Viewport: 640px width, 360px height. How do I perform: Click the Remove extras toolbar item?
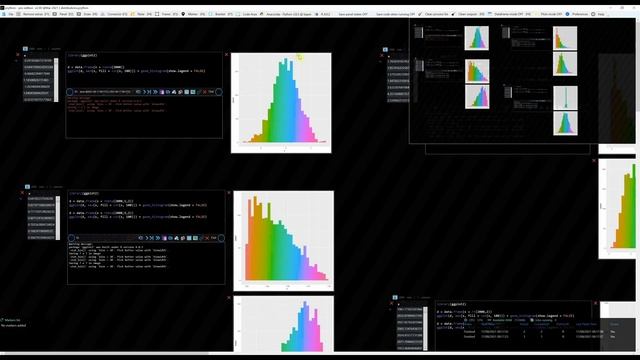click(x=33, y=14)
